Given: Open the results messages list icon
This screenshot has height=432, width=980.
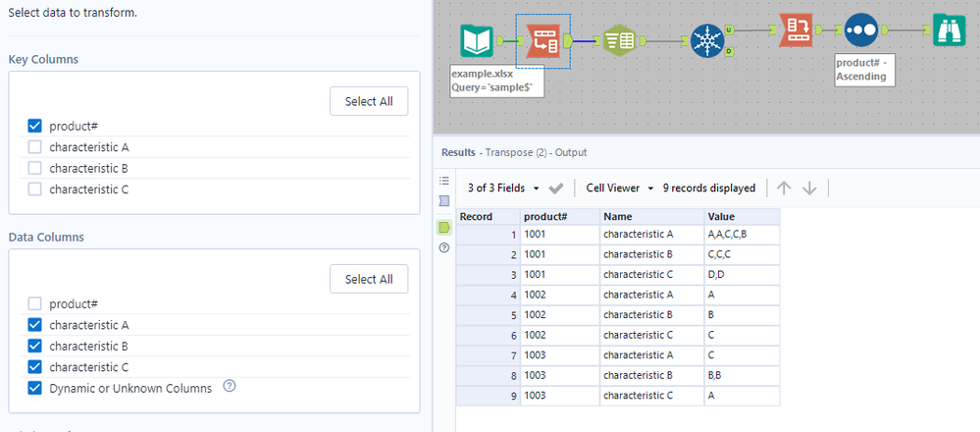Looking at the screenshot, I should pos(444,181).
